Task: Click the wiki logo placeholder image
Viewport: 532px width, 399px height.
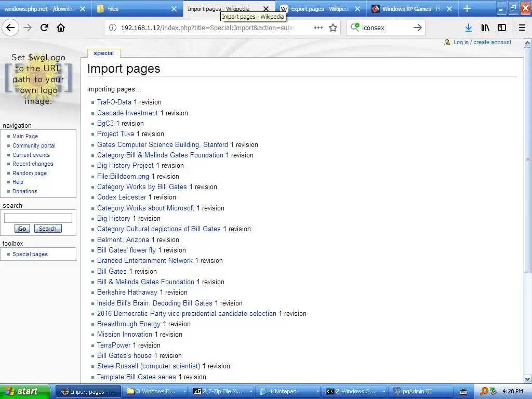Action: click(38, 79)
